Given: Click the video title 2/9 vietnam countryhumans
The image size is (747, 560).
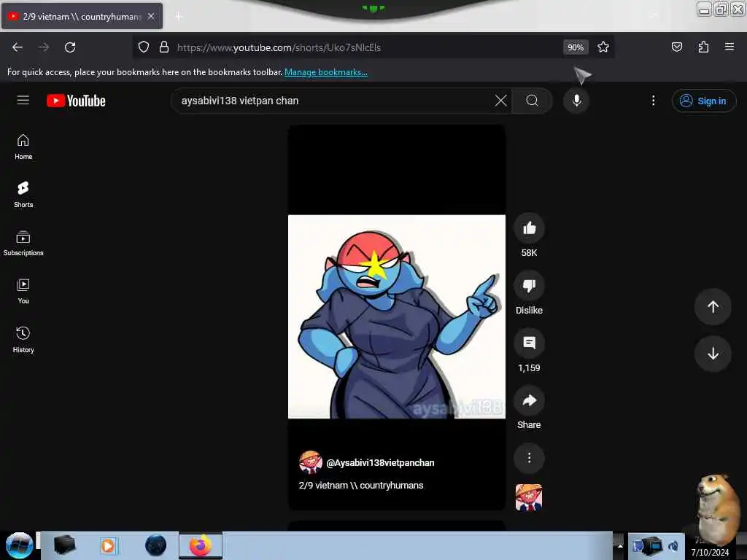Looking at the screenshot, I should 360,485.
